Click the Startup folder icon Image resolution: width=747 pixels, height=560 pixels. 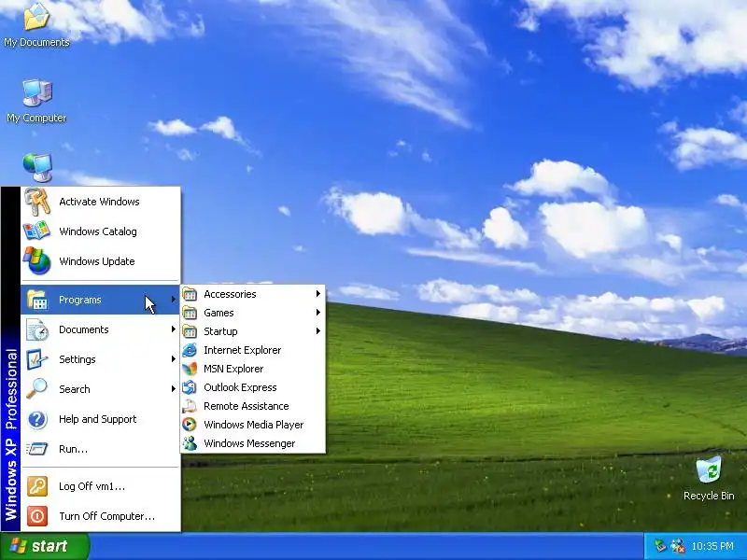pos(190,331)
